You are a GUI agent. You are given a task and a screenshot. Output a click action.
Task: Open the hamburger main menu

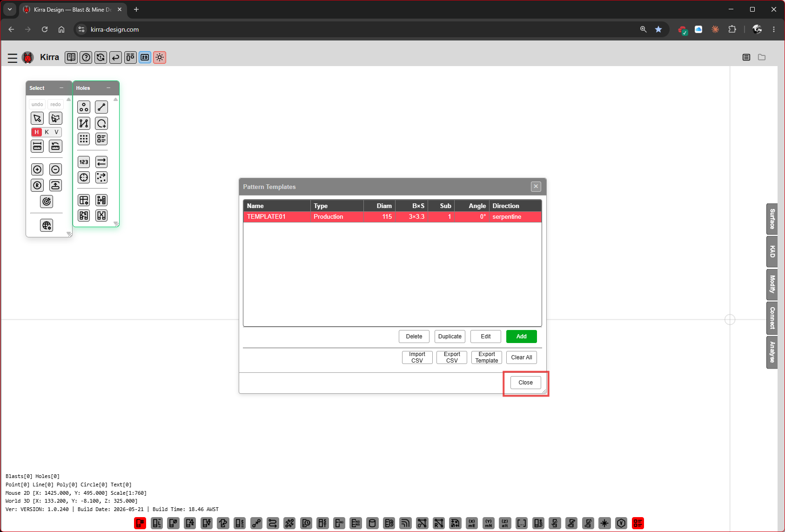(x=13, y=58)
